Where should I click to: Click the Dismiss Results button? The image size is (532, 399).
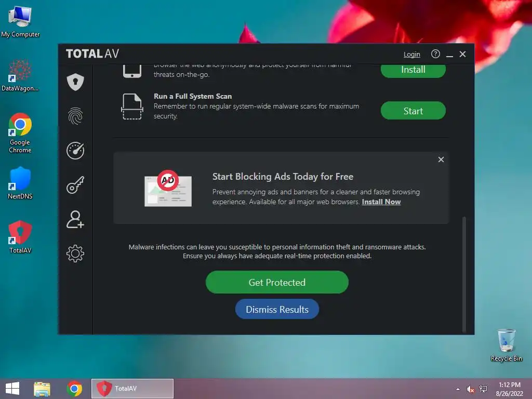point(277,309)
